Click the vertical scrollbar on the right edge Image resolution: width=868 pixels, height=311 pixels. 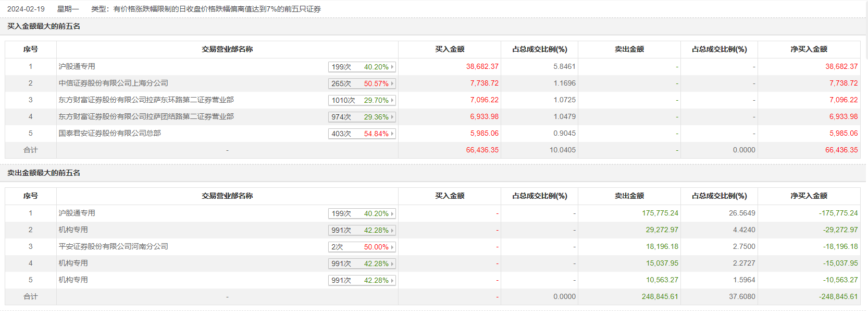point(866,31)
